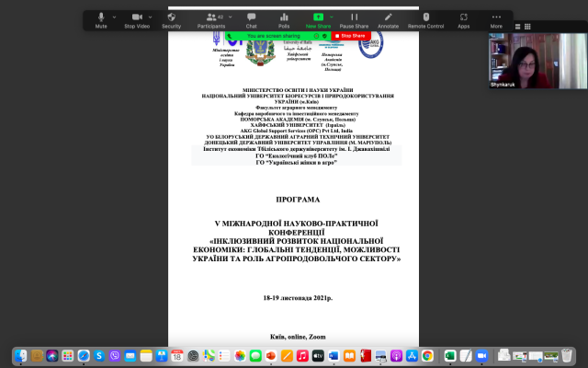Open Microsoft Word from the dock

[334, 356]
